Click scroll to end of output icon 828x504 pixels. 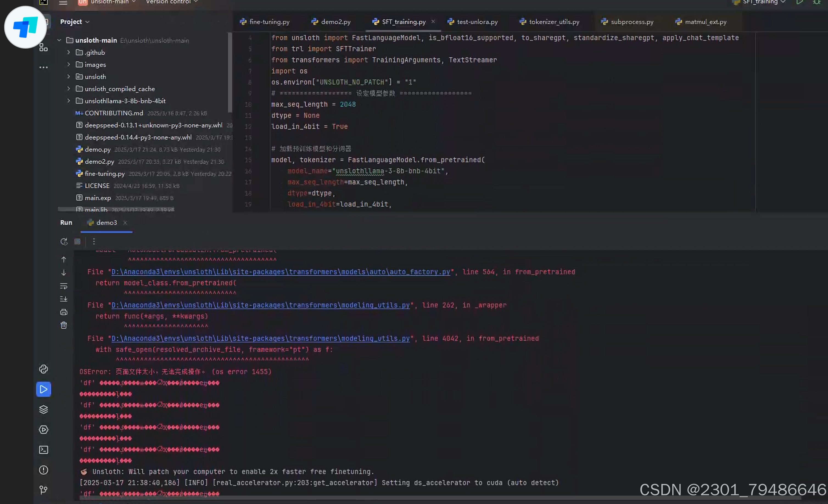63,299
